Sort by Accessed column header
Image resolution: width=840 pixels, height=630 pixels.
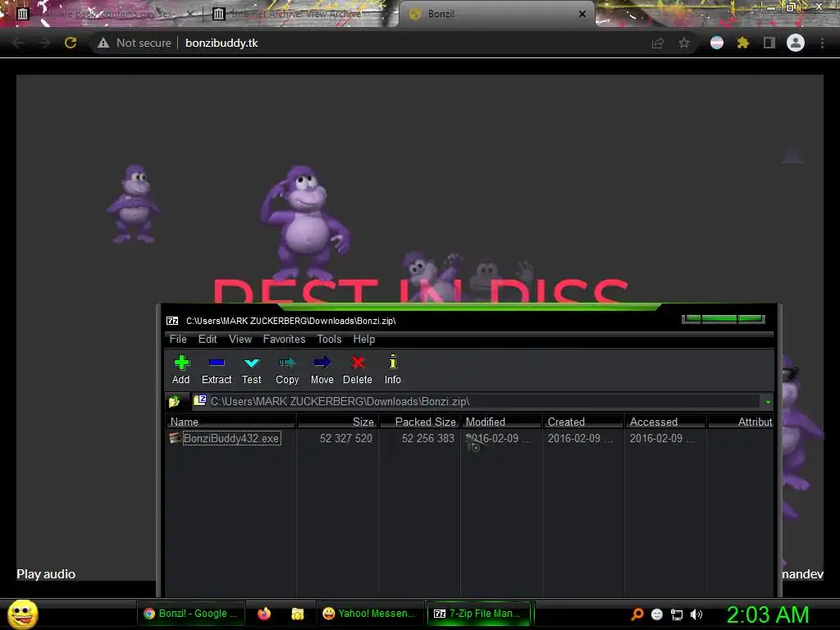[x=665, y=422]
